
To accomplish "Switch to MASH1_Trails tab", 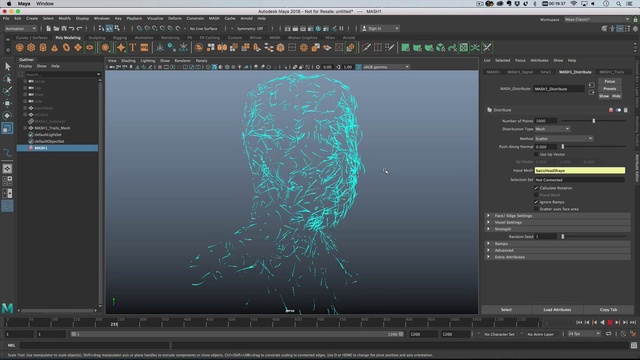I will (x=611, y=72).
